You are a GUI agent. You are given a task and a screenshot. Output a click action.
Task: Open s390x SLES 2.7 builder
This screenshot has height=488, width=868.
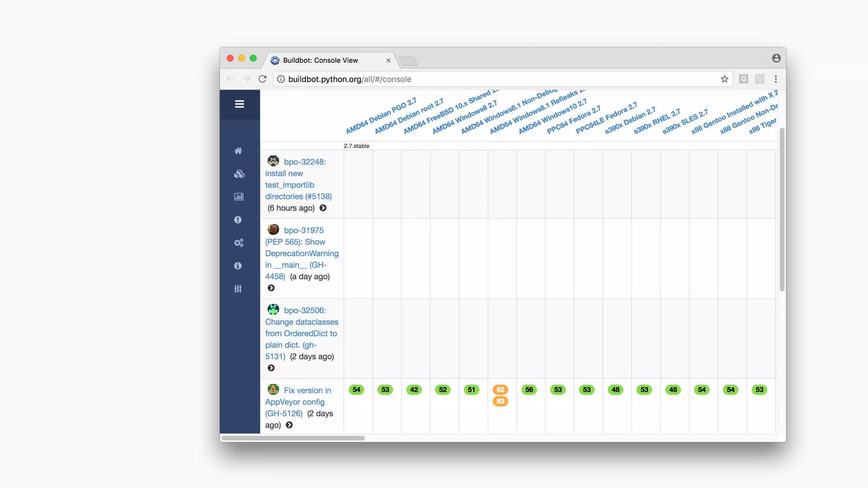click(685, 122)
